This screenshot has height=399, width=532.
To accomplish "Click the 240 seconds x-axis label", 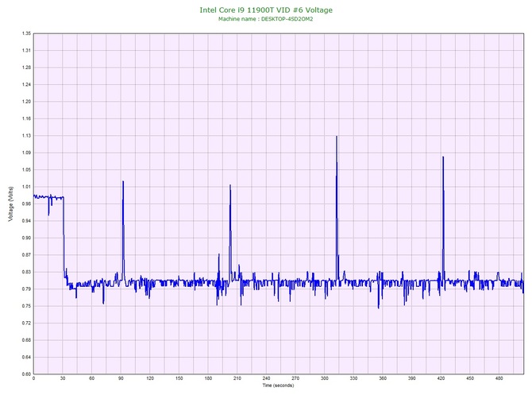I will (x=266, y=378).
